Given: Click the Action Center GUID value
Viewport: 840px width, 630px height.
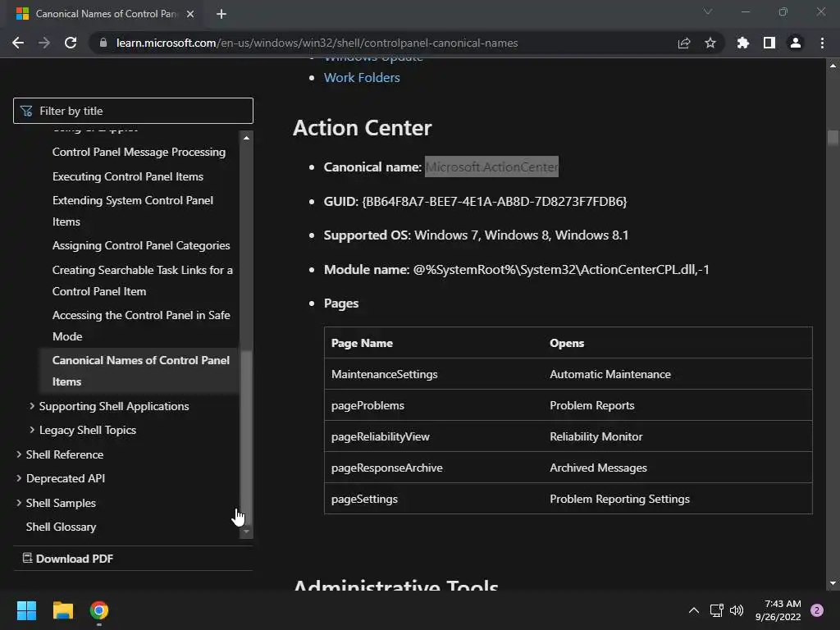Looking at the screenshot, I should [x=495, y=202].
